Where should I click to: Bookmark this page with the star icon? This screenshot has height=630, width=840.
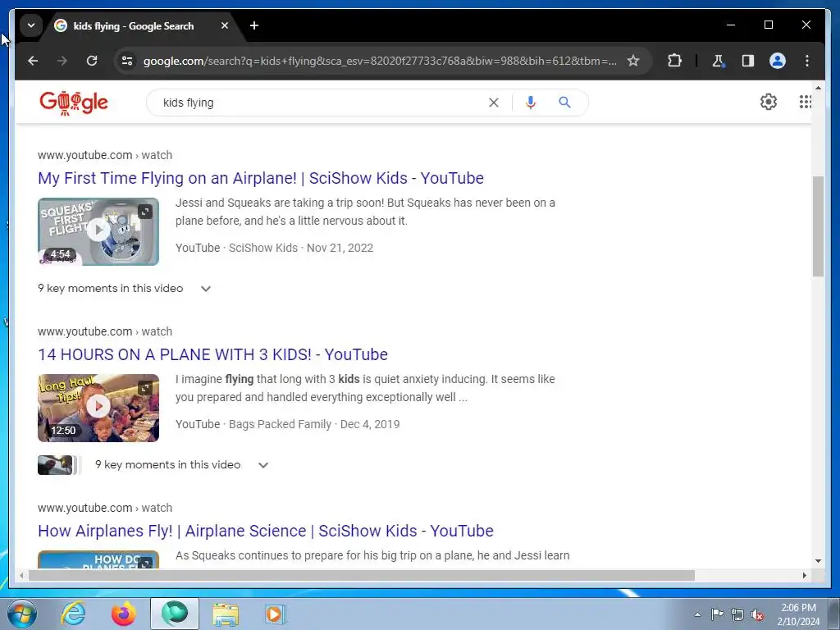[633, 61]
